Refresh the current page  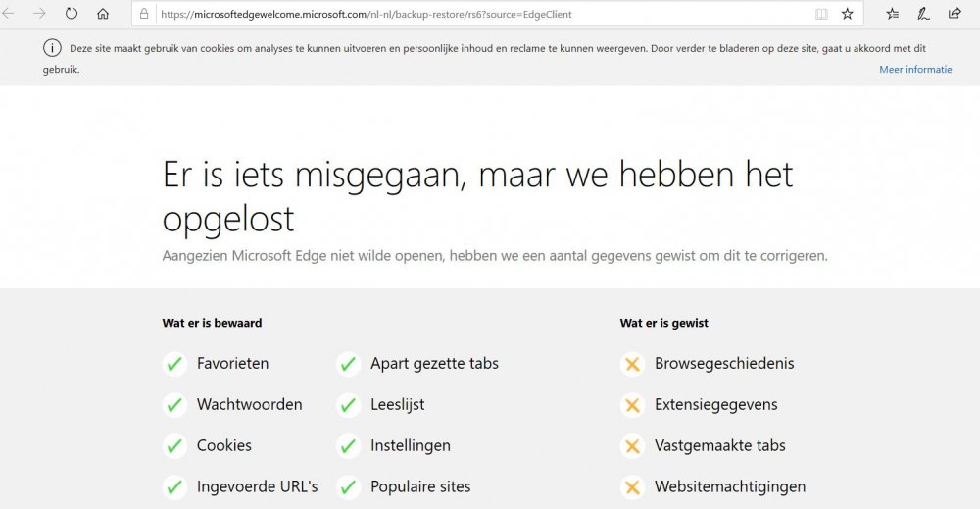[72, 14]
